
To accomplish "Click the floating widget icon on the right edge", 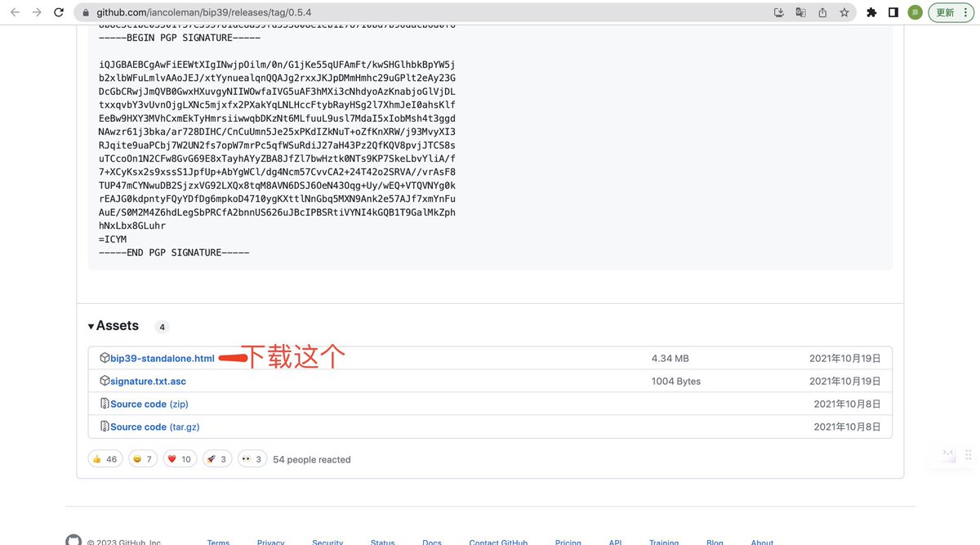I will 948,453.
